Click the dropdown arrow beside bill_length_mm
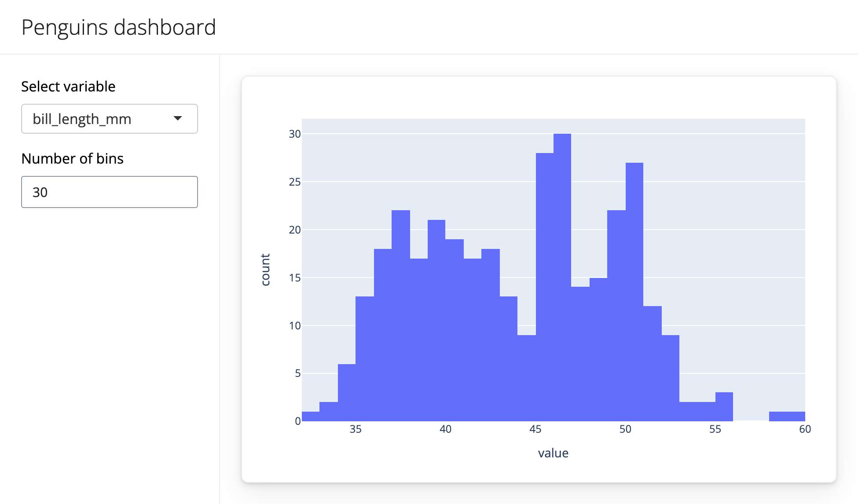 click(178, 119)
